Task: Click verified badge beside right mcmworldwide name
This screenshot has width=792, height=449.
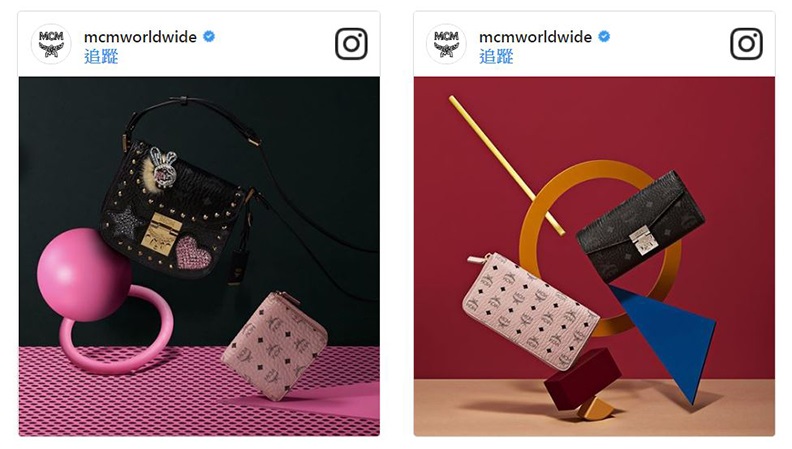Action: click(x=604, y=36)
